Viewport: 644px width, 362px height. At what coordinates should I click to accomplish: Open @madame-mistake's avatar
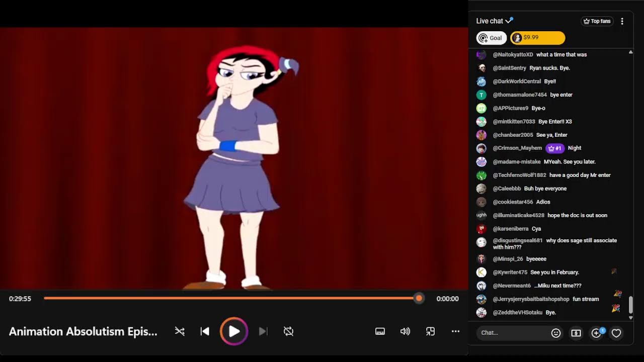[481, 162]
